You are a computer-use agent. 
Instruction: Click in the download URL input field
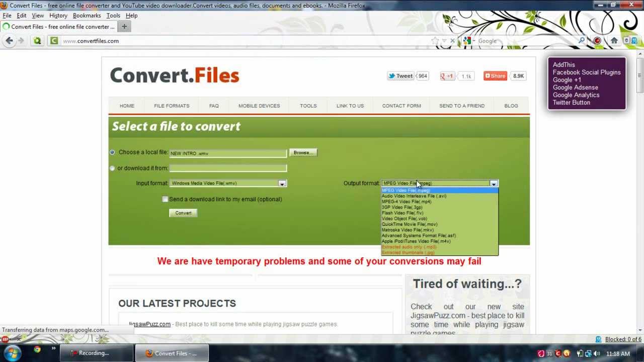pos(228,168)
